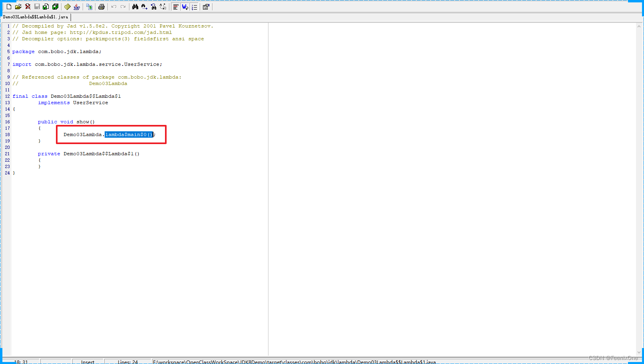Viewport: 644px width, 364px height.
Task: Click the binoculars with curved arrow icon
Action: click(x=154, y=7)
